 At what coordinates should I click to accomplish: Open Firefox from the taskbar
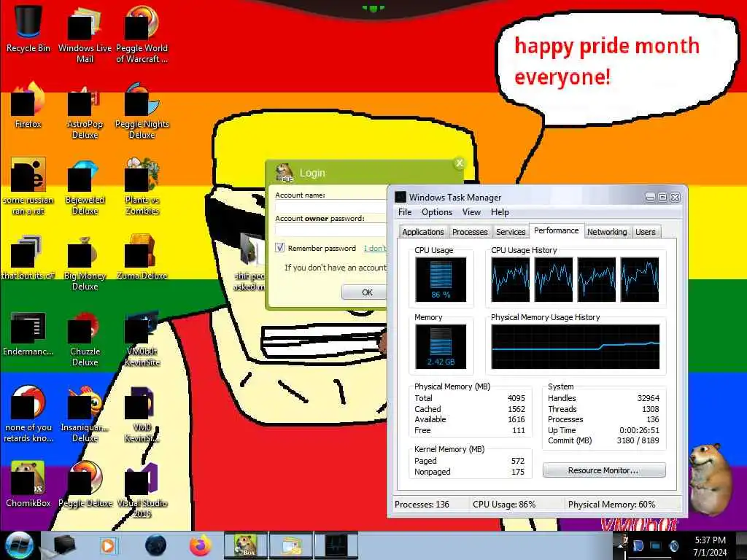point(200,545)
